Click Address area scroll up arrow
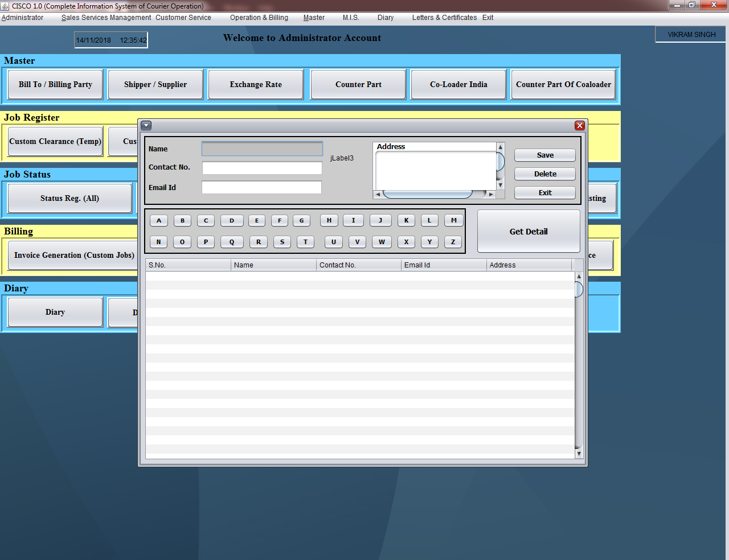The image size is (729, 560). [501, 147]
